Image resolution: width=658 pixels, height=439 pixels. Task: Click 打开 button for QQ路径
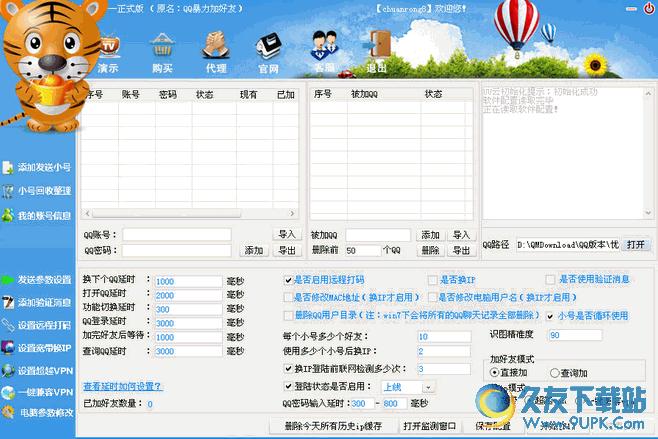pyautogui.click(x=636, y=245)
